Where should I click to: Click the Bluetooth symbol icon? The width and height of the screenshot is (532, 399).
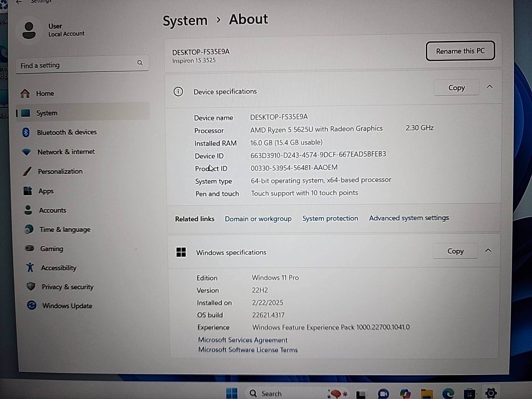[x=26, y=132]
